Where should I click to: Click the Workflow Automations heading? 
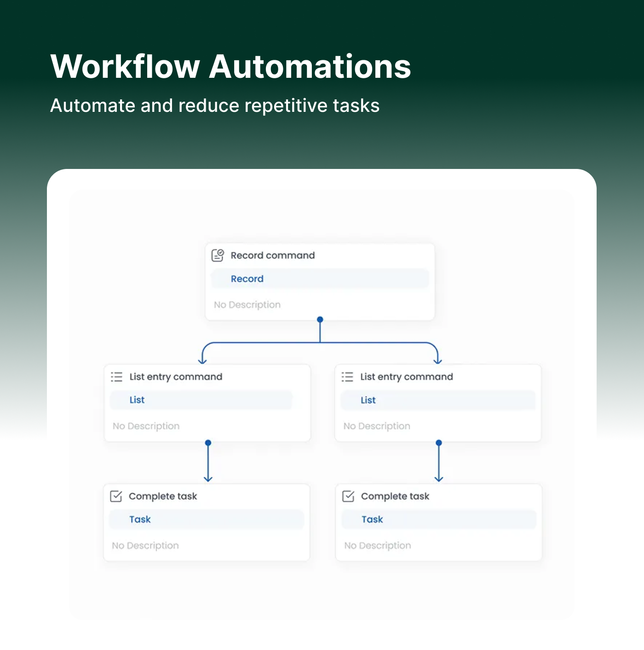(230, 67)
